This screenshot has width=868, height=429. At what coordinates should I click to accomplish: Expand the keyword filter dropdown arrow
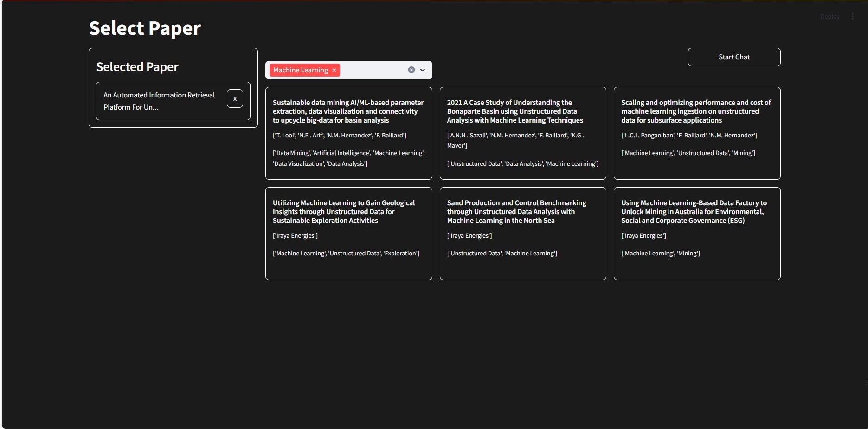(x=423, y=70)
